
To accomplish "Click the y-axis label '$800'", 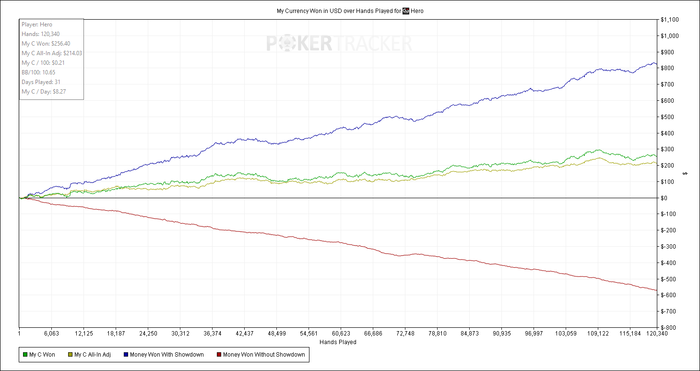I will pos(666,68).
